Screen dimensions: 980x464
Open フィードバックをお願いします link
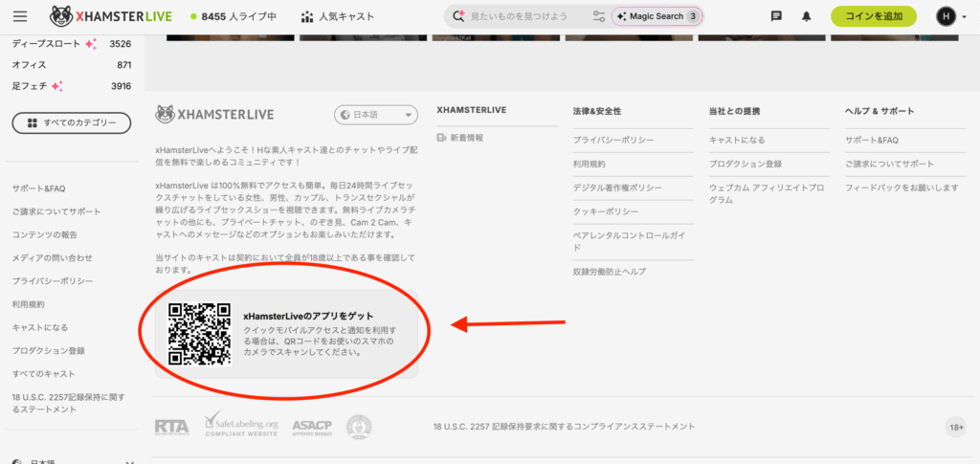point(902,188)
